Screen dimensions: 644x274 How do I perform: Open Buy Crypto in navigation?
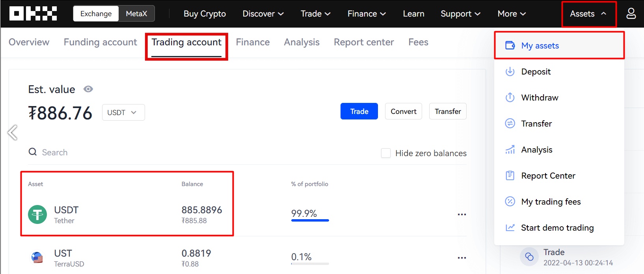(205, 13)
